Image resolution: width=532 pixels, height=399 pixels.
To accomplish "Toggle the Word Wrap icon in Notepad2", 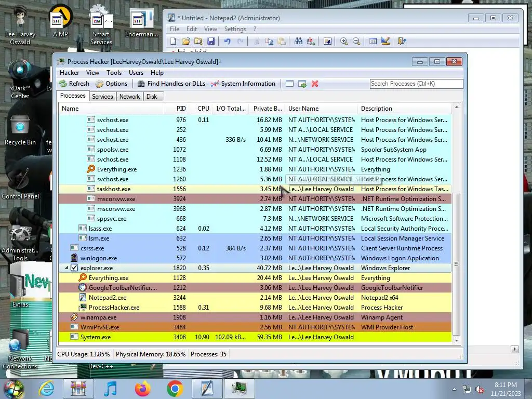I will [x=327, y=42].
